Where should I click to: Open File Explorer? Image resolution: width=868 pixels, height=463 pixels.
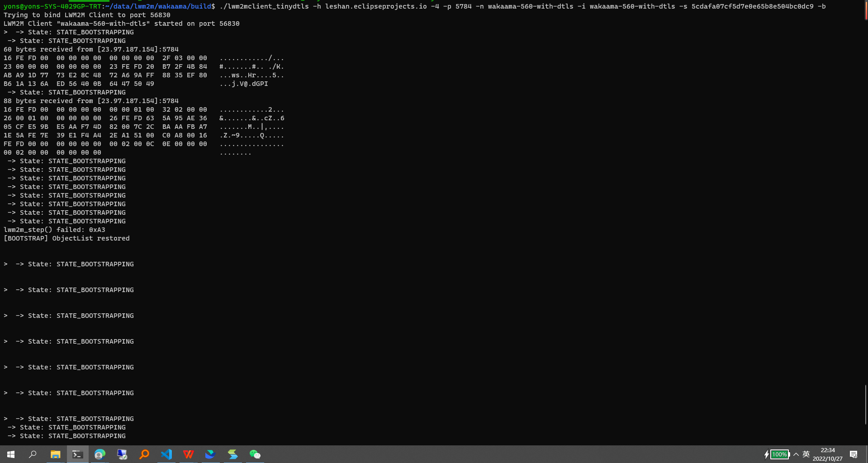point(55,454)
